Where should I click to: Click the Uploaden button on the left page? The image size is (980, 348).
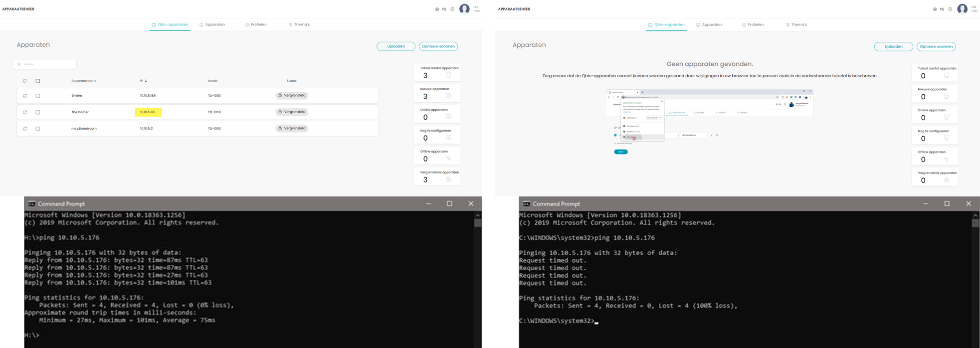tap(396, 46)
